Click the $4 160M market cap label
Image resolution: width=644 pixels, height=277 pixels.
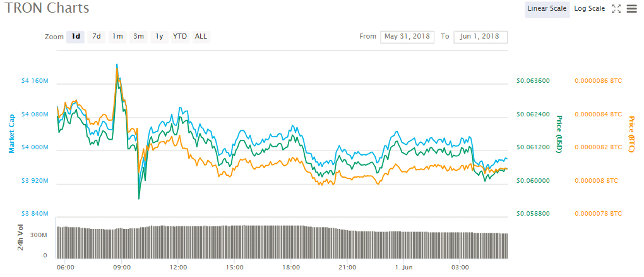[35, 81]
